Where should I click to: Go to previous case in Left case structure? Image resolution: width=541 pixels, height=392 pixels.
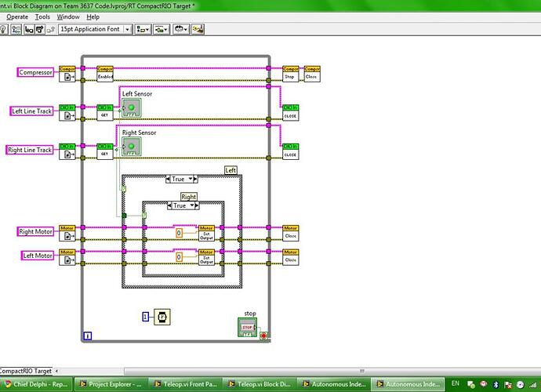click(168, 179)
